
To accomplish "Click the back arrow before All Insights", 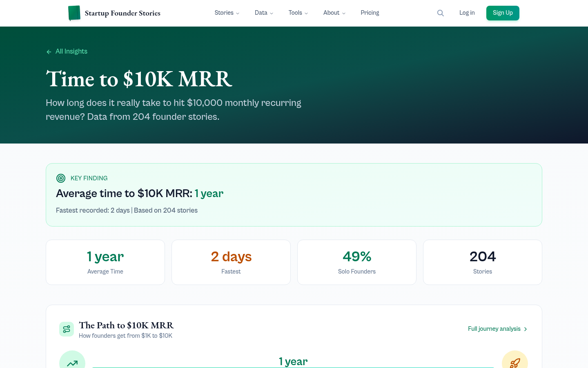I will tap(49, 52).
